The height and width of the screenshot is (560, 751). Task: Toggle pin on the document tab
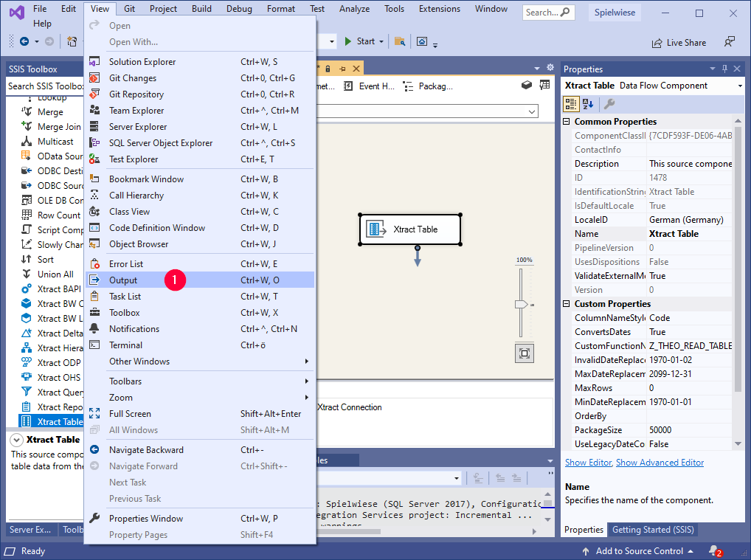pyautogui.click(x=343, y=69)
